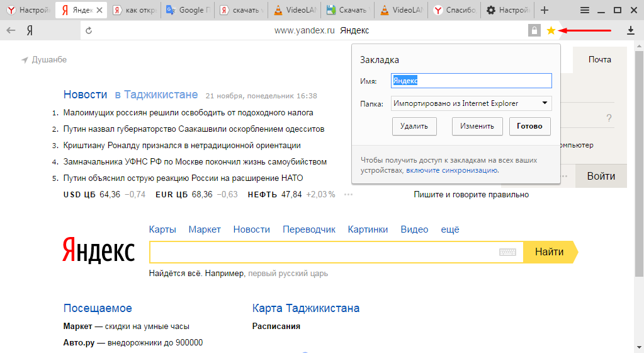Click the Yandex Я icon left of address bar

[30, 30]
